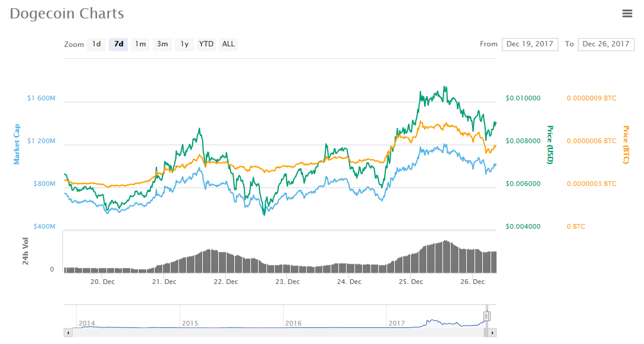
Task: Open the chart hamburger menu
Action: [x=627, y=14]
